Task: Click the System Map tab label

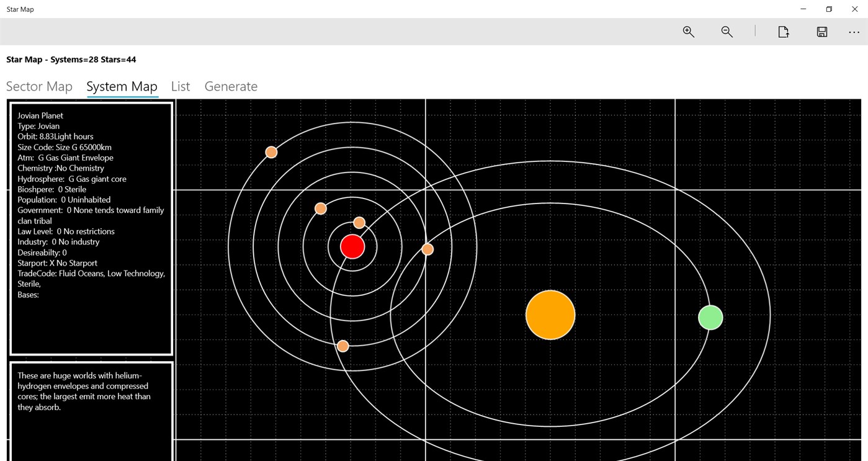Action: 122,86
